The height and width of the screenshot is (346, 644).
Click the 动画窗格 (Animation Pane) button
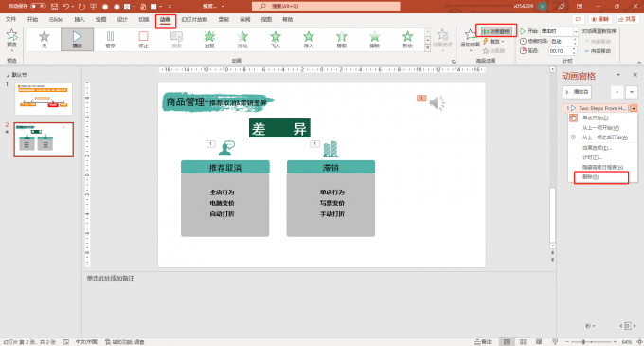coord(496,31)
